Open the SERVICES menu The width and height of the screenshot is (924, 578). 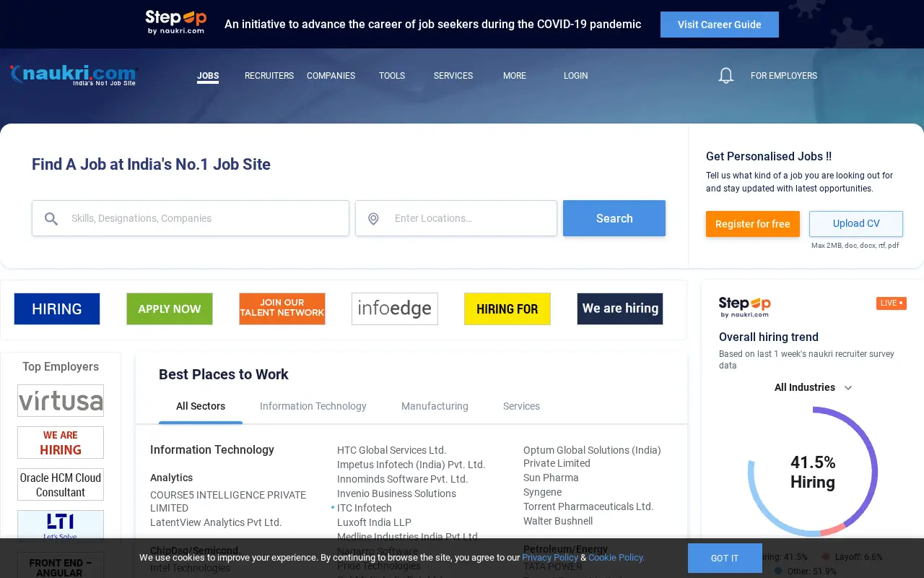[x=453, y=76]
